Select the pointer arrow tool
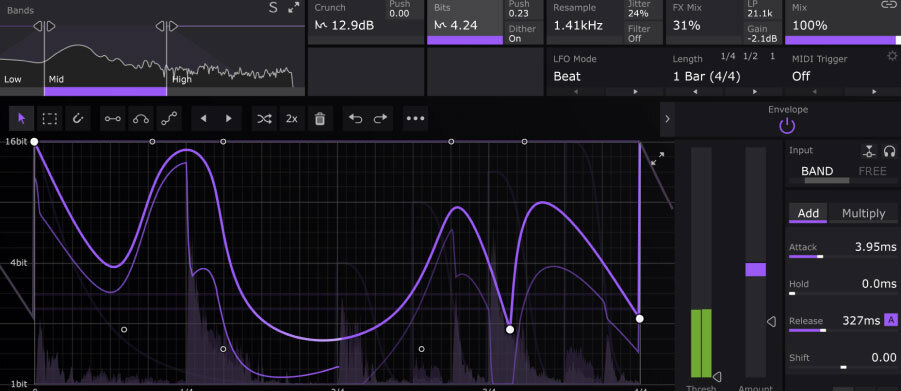Viewport: 901px width, 391px height. coord(22,118)
